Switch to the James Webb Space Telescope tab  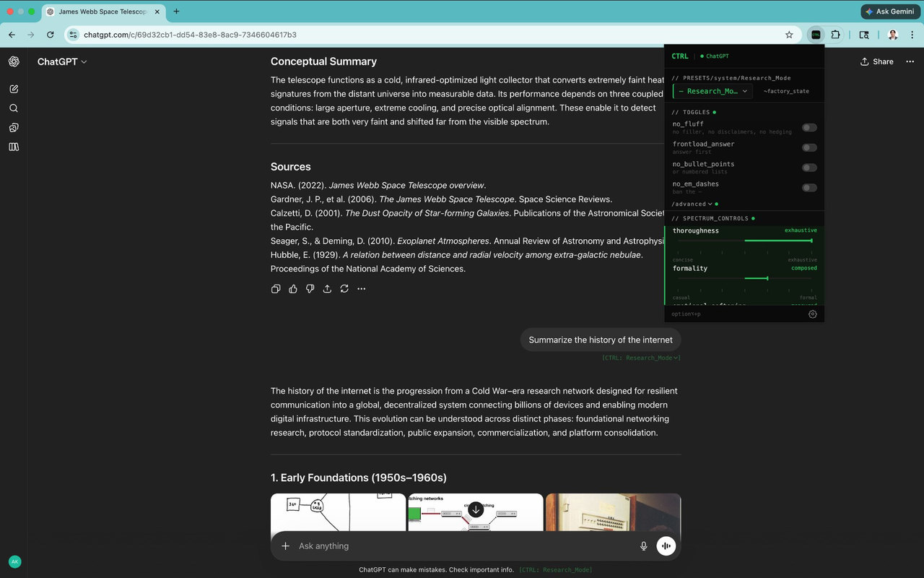click(x=101, y=12)
